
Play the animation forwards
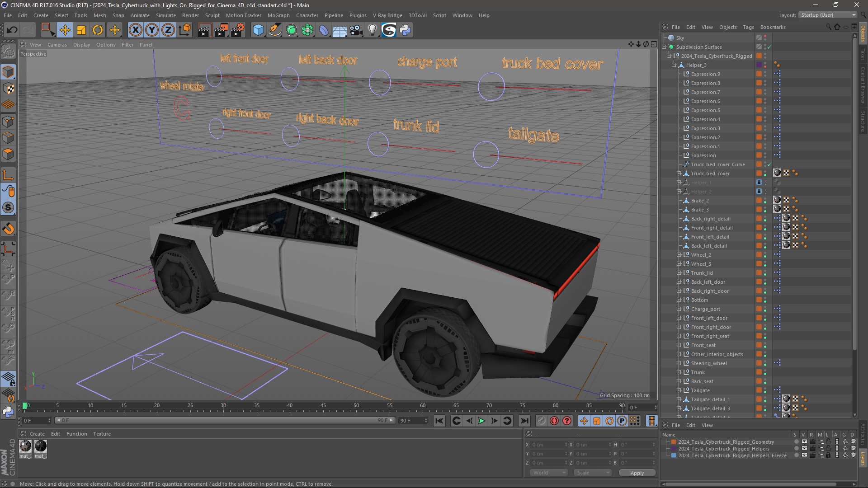pos(482,421)
